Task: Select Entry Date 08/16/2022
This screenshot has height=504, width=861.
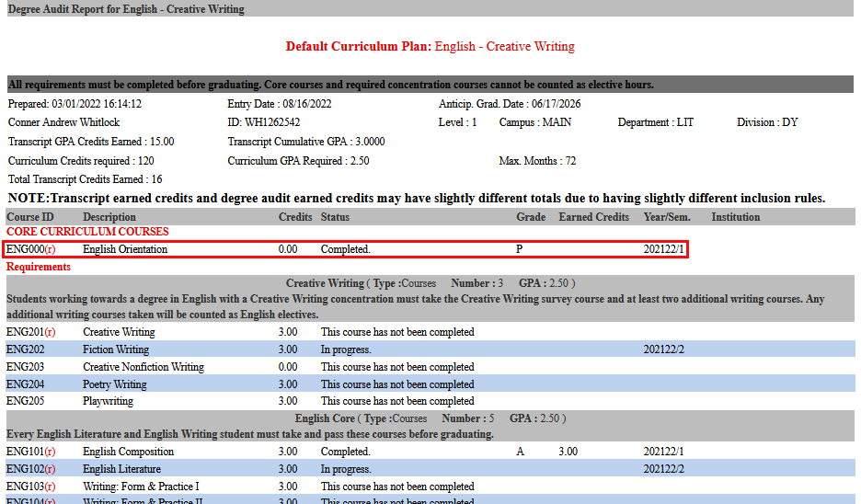Action: (280, 104)
